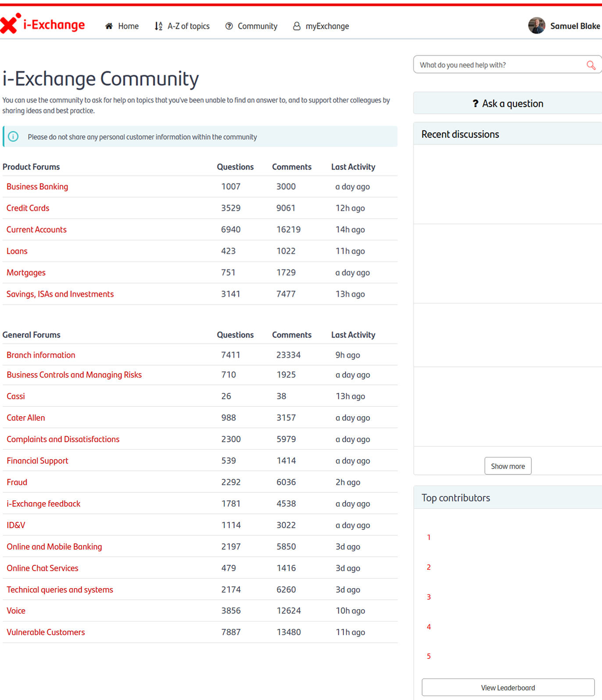This screenshot has width=602, height=700.
Task: Open the Vulnerable Customers forum
Action: 46,632
